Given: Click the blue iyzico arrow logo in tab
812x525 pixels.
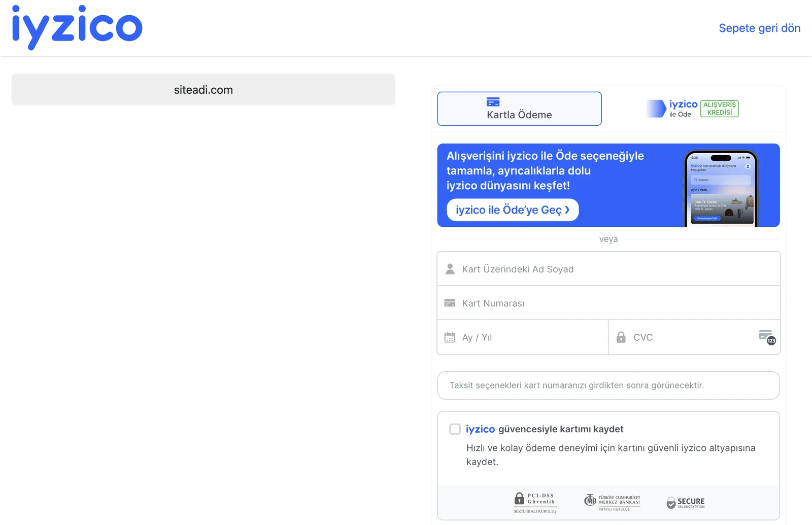Looking at the screenshot, I should [x=656, y=109].
